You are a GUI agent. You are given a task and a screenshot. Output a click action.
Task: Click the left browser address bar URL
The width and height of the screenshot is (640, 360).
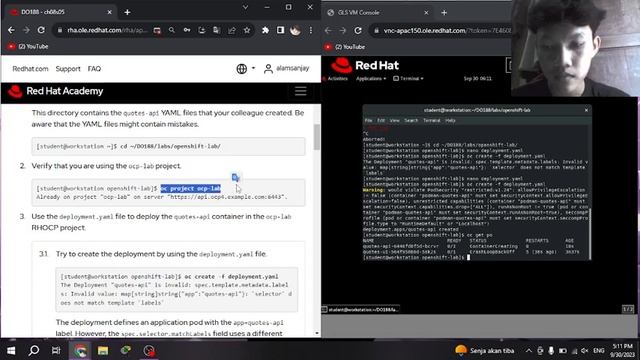[107, 30]
